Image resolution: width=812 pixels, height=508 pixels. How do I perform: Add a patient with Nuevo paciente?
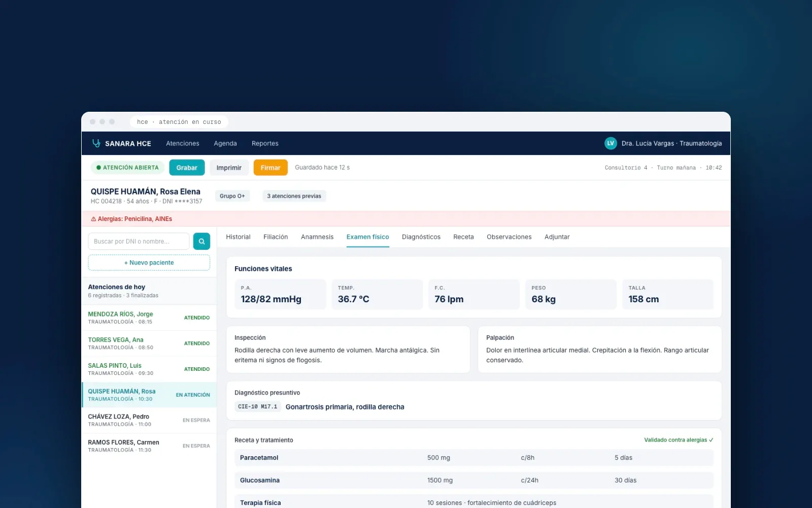(149, 263)
